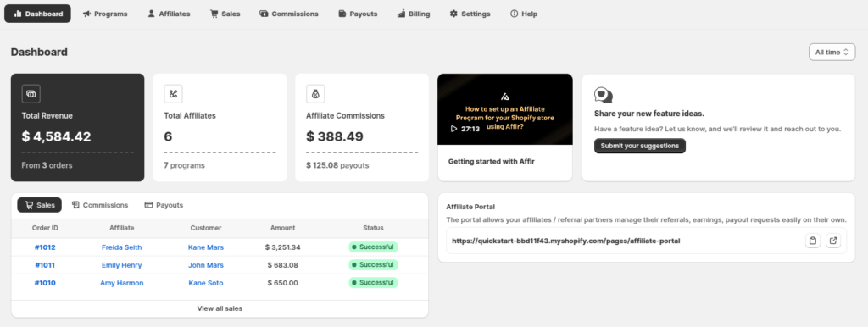
Task: Click the heart chat bubble icon
Action: [x=604, y=95]
